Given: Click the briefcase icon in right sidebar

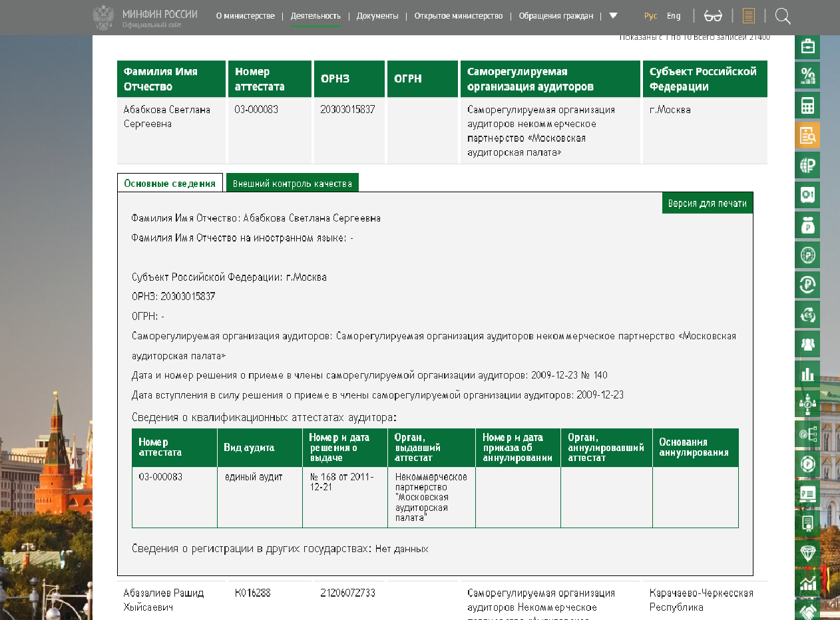Looking at the screenshot, I should [807, 46].
